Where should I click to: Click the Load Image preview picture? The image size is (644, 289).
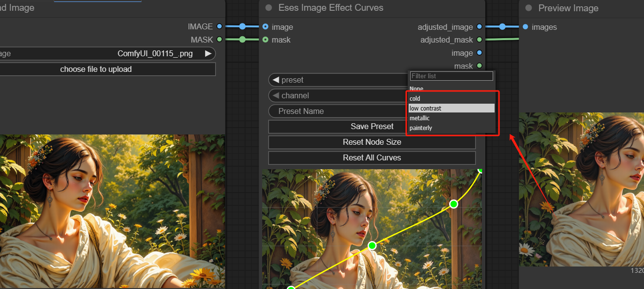coord(112,211)
